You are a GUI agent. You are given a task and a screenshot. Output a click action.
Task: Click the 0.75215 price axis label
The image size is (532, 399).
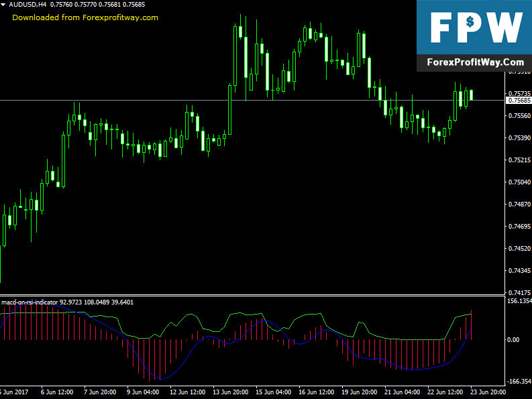[519, 160]
